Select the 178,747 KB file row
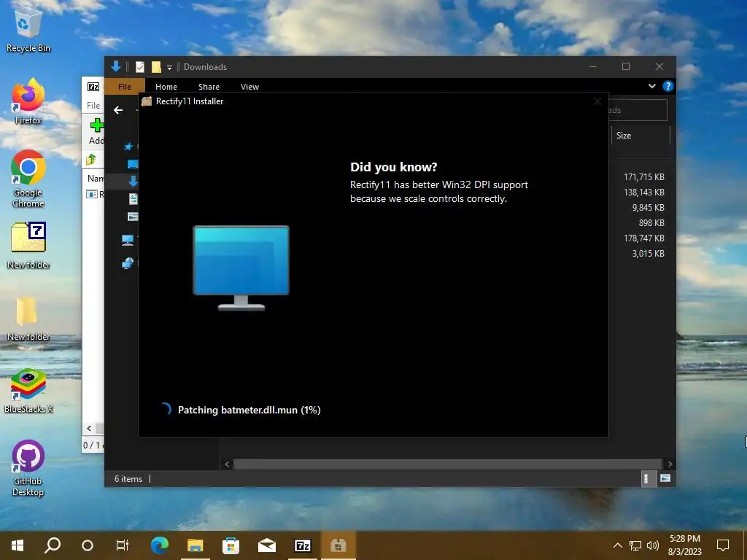747x560 pixels. (x=644, y=238)
